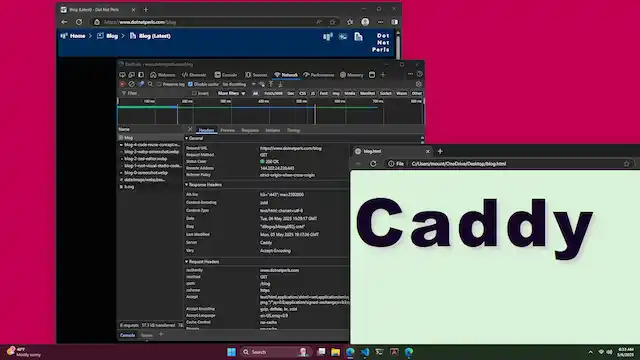Open Visual Studio Code from taskbar
The image size is (640, 360).
(x=365, y=352)
